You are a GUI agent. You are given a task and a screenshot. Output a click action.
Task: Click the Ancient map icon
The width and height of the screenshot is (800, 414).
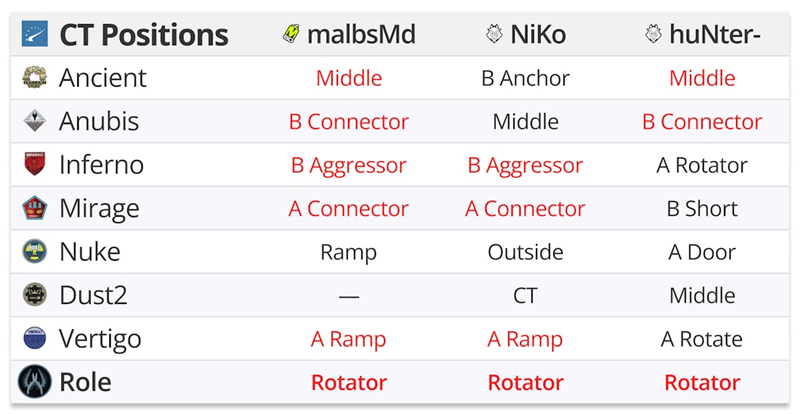34,78
